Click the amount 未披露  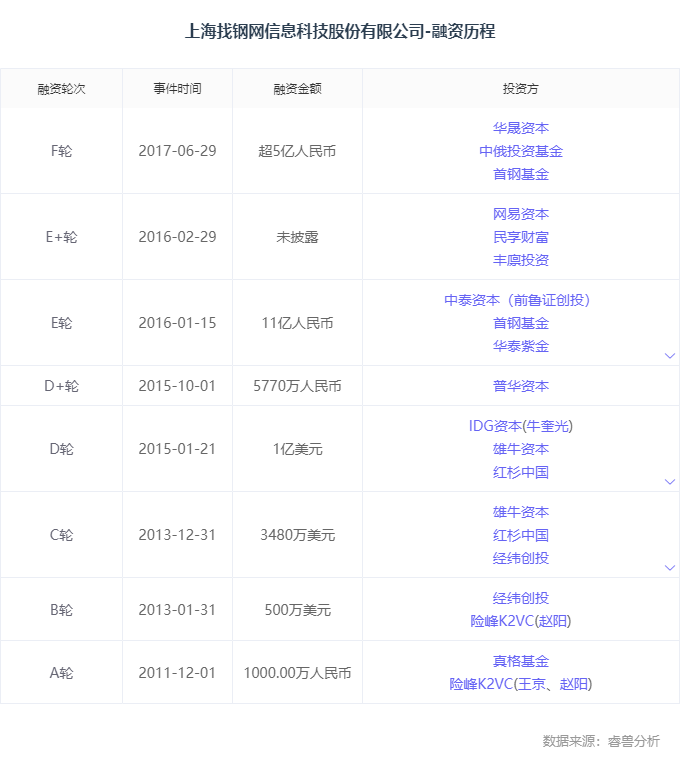297,237
